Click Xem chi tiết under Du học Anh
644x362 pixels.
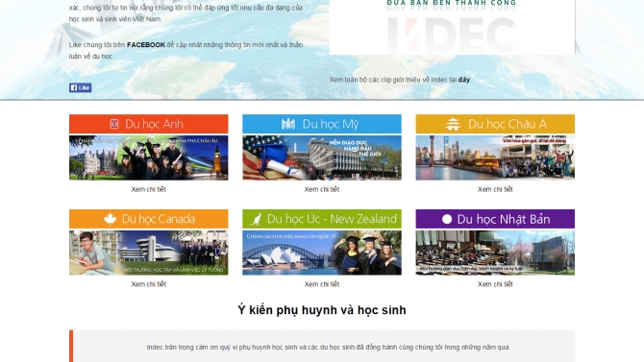click(x=148, y=189)
